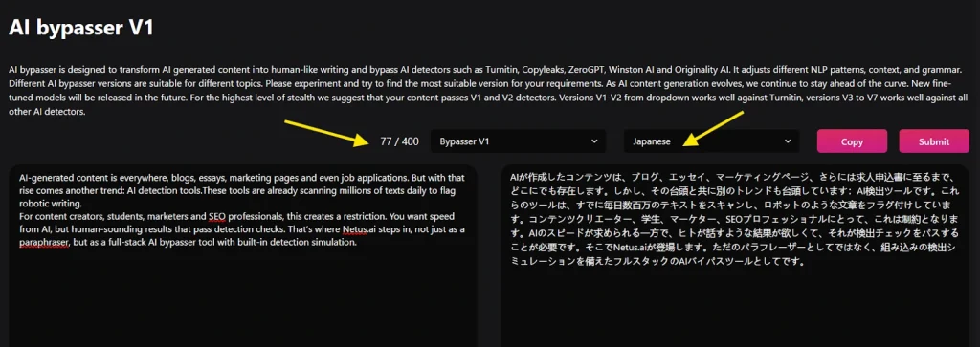980x347 pixels.
Task: Click the 77 / 400 word counter
Action: point(399,141)
